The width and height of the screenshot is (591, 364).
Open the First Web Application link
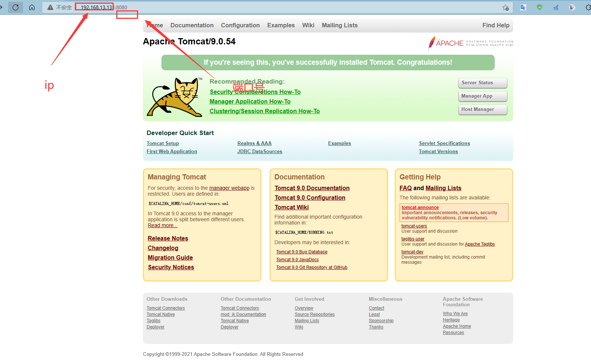[x=172, y=151]
